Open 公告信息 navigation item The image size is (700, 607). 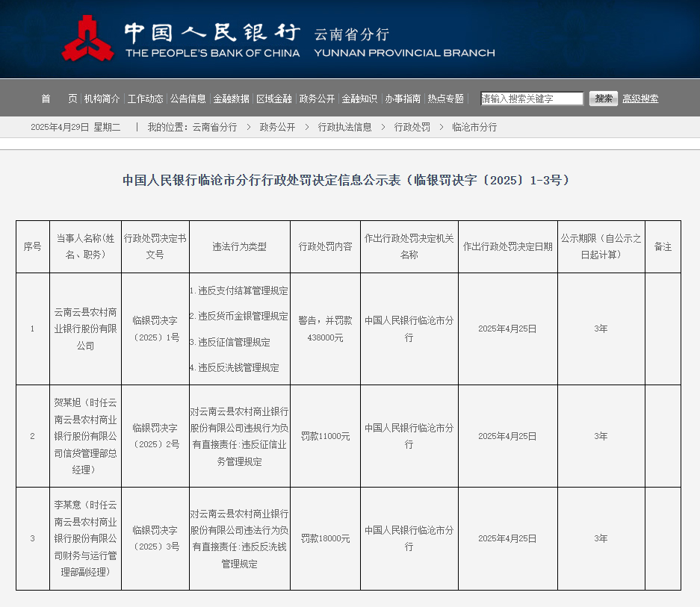[188, 99]
